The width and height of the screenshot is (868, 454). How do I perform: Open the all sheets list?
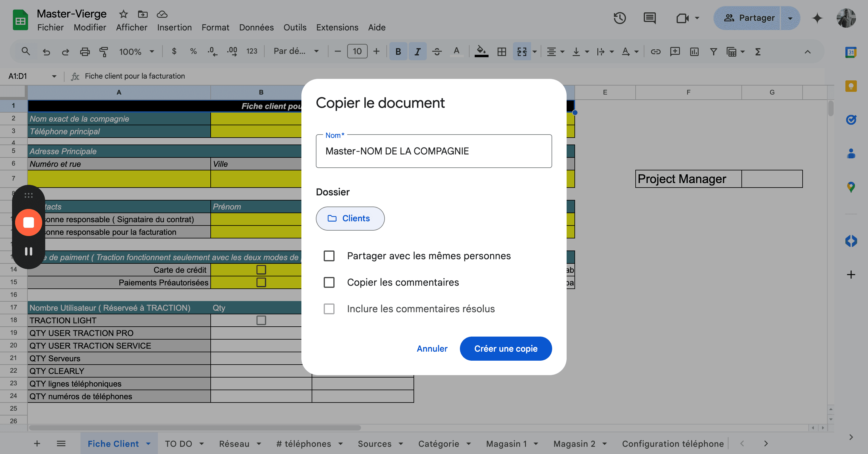pyautogui.click(x=61, y=444)
